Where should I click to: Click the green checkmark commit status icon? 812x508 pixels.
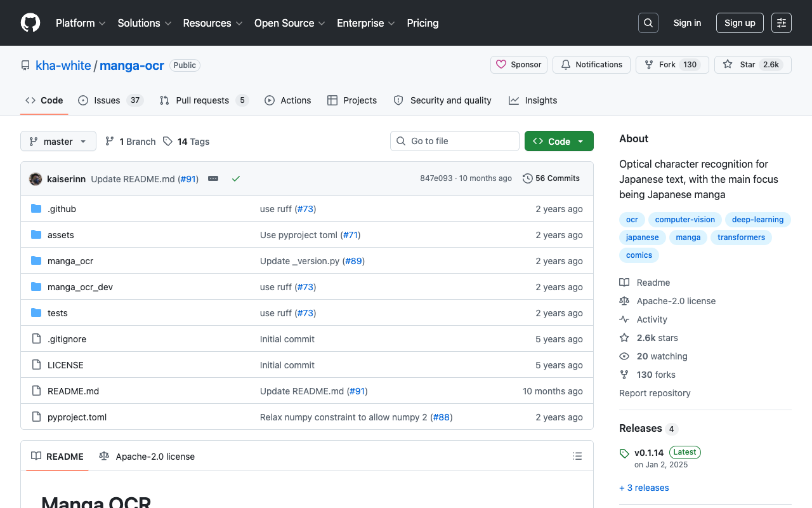236,178
